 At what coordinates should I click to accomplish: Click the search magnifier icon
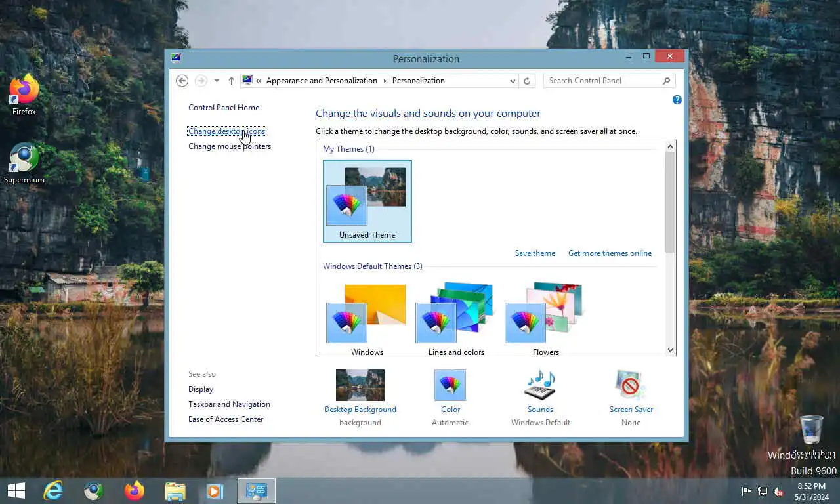[666, 81]
